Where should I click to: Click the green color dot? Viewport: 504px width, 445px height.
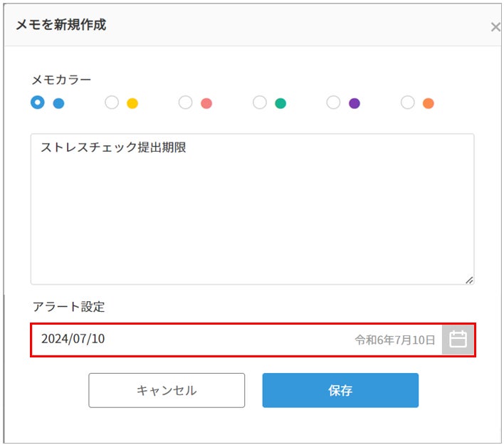[x=280, y=103]
